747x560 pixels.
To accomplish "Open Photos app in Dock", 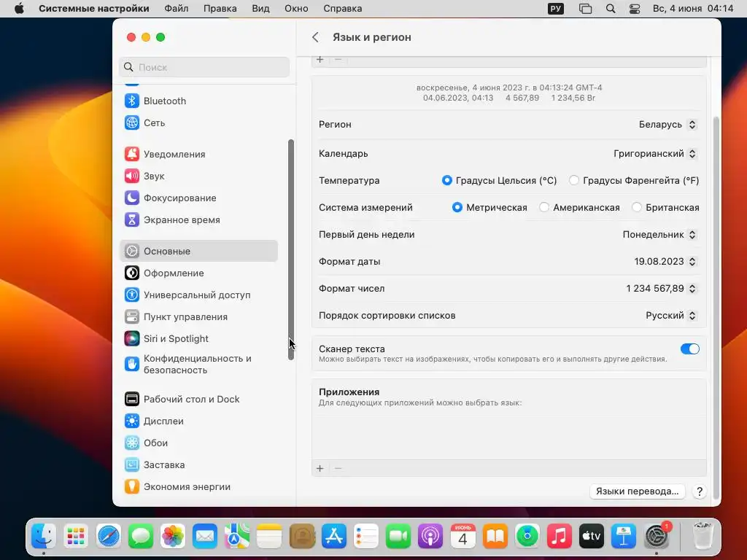I will click(x=172, y=537).
